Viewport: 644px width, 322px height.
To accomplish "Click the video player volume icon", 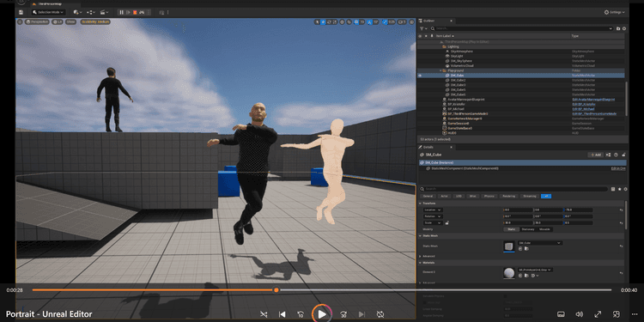I will (x=579, y=314).
